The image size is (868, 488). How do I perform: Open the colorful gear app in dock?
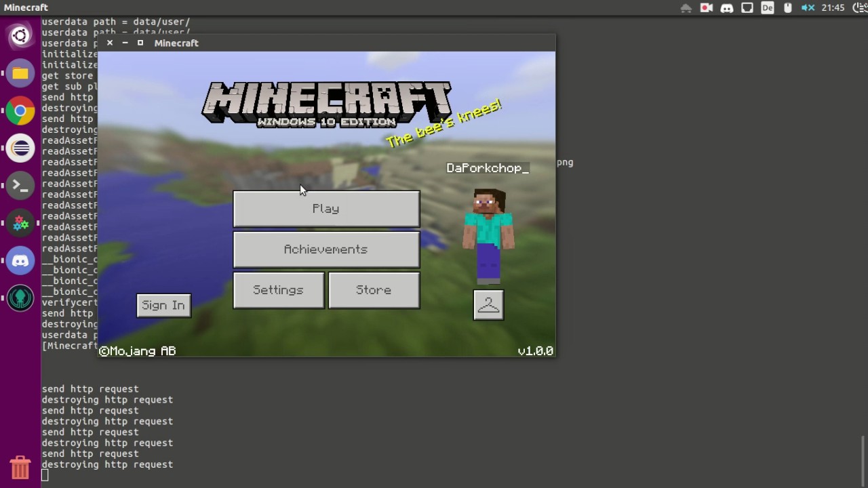[x=20, y=223]
